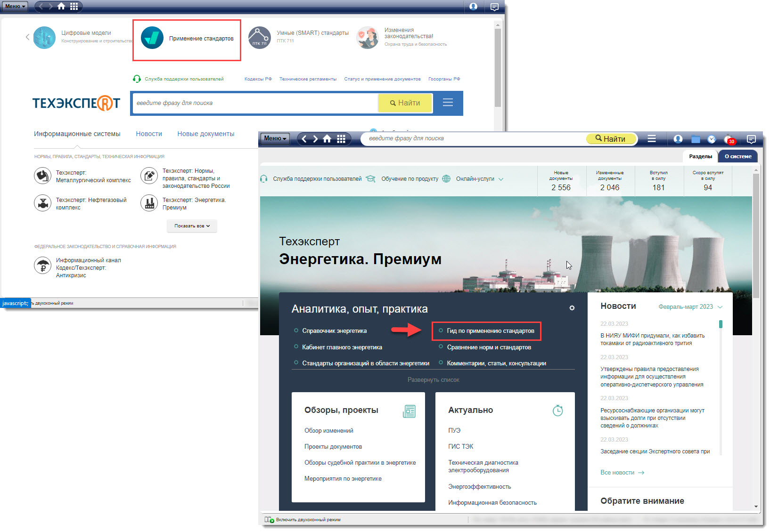770x532 pixels.
Task: Expand Онлайн-услуги dropdown
Action: (480, 179)
